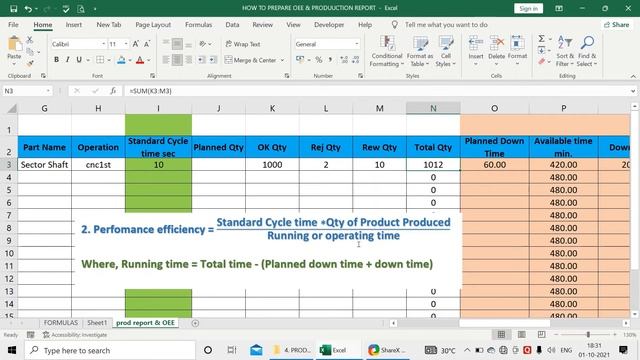The image size is (640, 360).
Task: Apply comma style
Action: 330,60
